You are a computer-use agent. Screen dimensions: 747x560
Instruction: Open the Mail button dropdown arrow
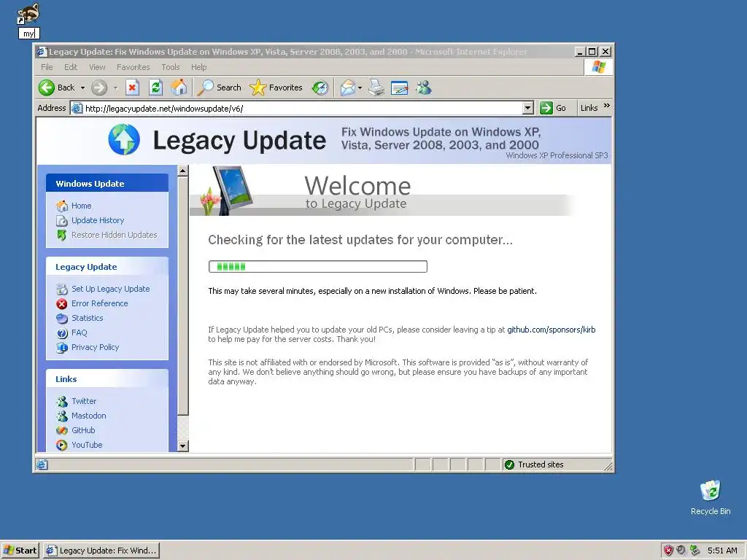pos(360,87)
